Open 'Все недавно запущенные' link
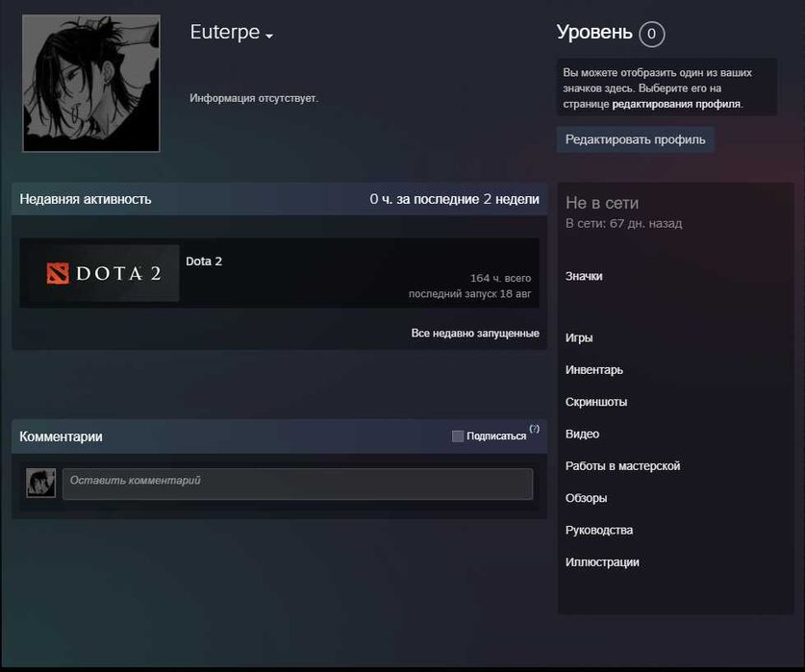 click(x=475, y=334)
